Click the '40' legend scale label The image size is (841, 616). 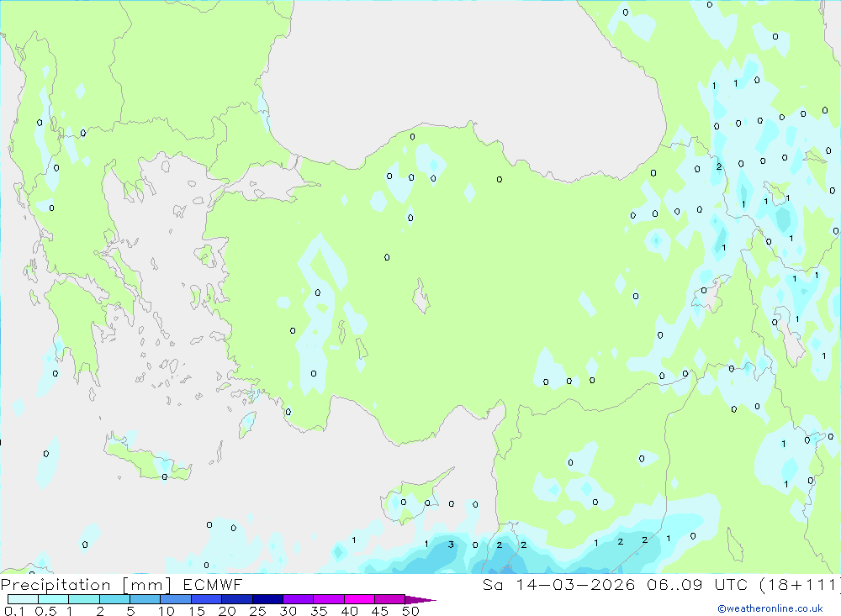(349, 611)
